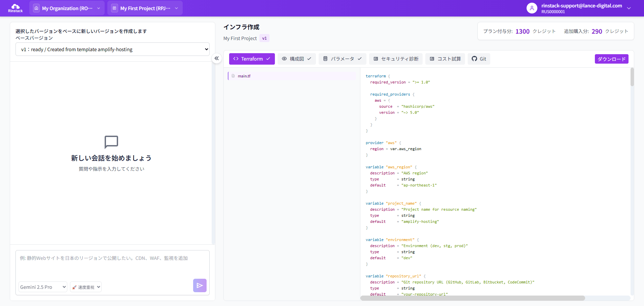
Task: Switch to the セキュリティ診断 tab
Action: coord(396,59)
